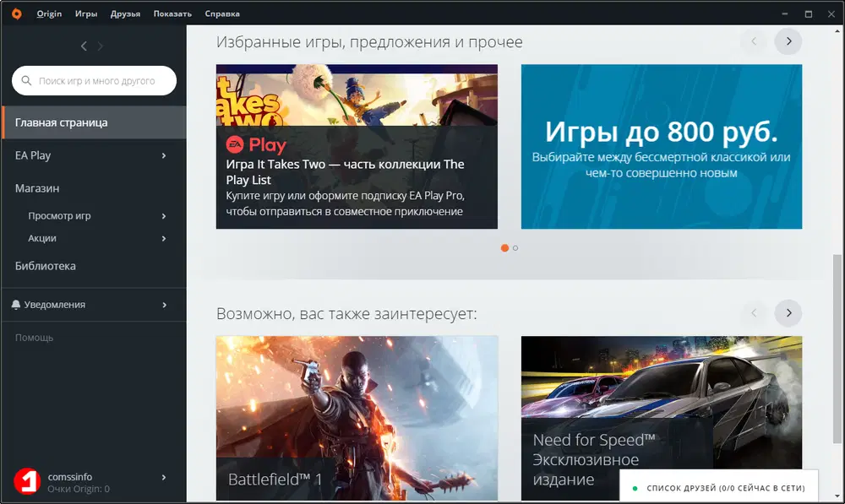The height and width of the screenshot is (504, 845).
Task: Open the Друзья menu
Action: point(125,14)
